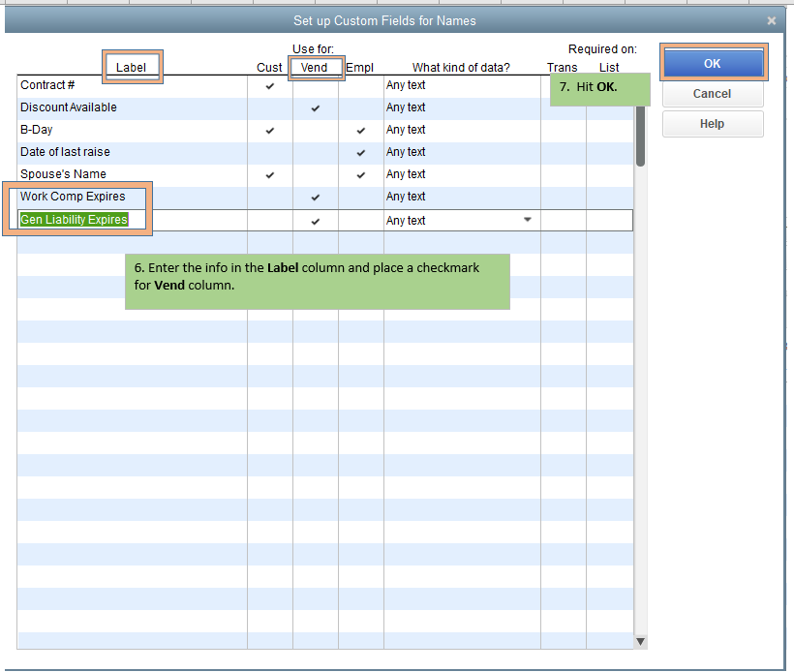This screenshot has height=672, width=794.
Task: Open data type dropdown for Gen Liability Expires
Action: click(527, 220)
